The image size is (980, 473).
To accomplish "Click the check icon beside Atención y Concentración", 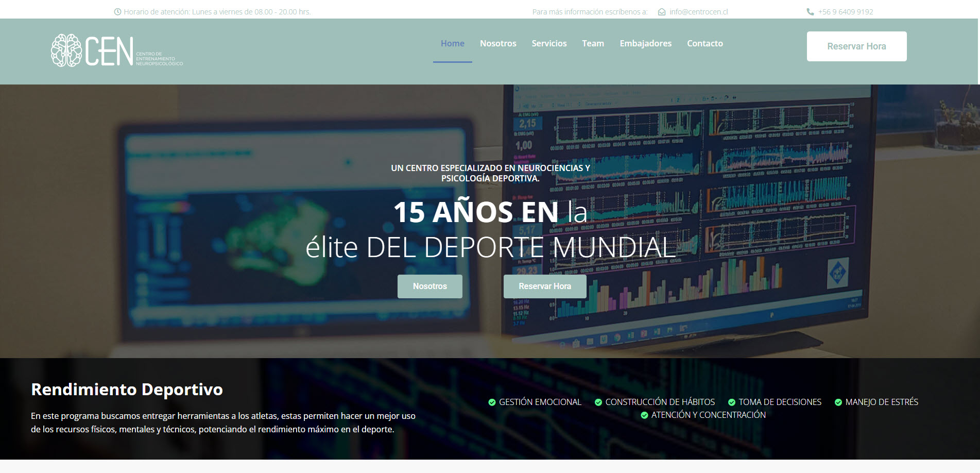I will [x=644, y=415].
